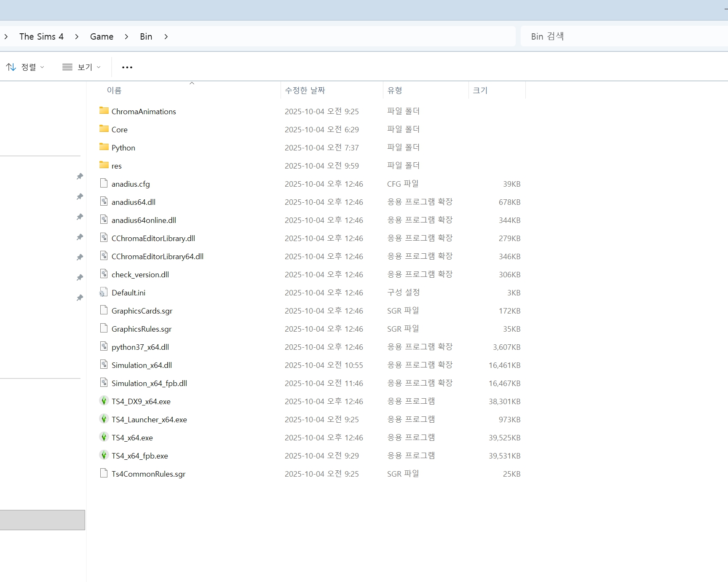Select the TS4_Launcher_x64.exe file name
The height and width of the screenshot is (582, 728).
click(x=149, y=419)
